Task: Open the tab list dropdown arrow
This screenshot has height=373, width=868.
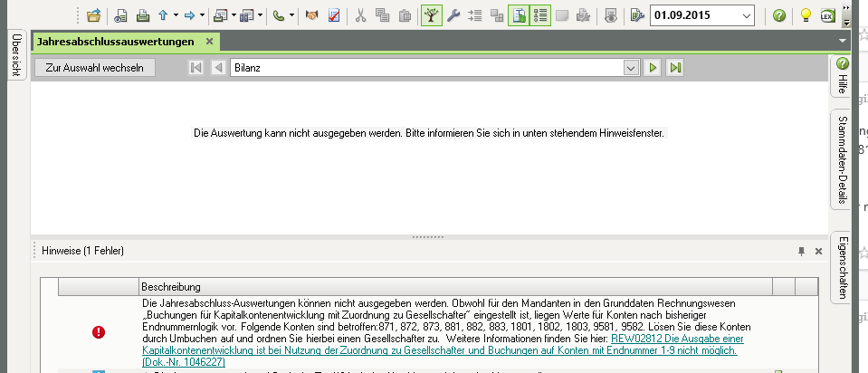Action: point(843,41)
